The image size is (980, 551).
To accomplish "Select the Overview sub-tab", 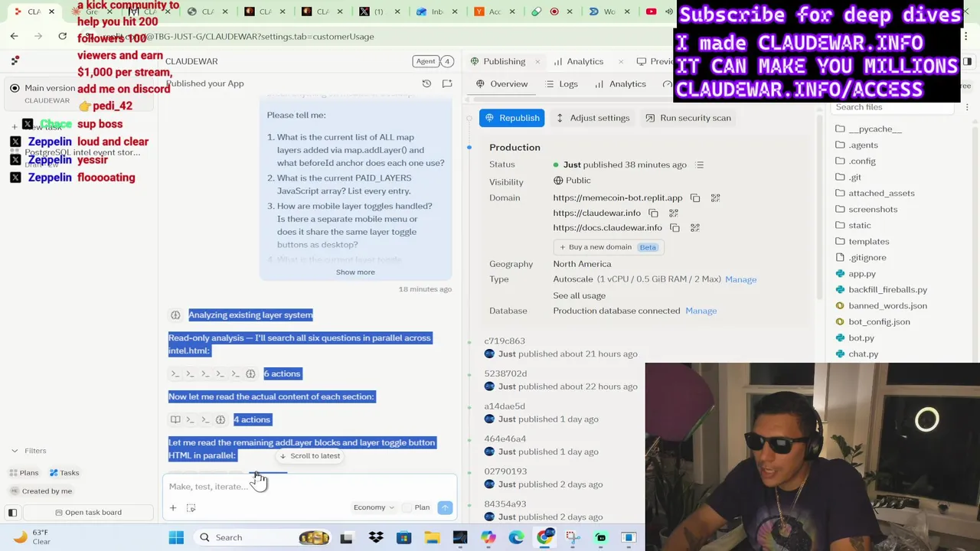I will [x=502, y=84].
